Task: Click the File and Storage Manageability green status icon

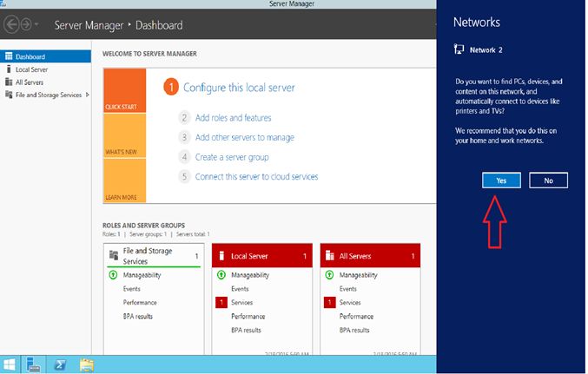Action: pyautogui.click(x=113, y=275)
